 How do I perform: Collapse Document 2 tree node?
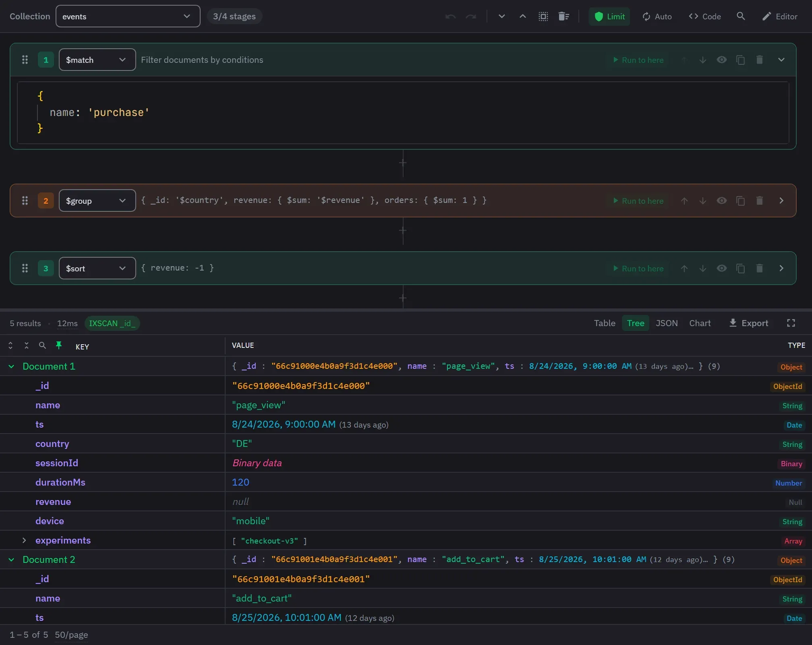pos(12,560)
